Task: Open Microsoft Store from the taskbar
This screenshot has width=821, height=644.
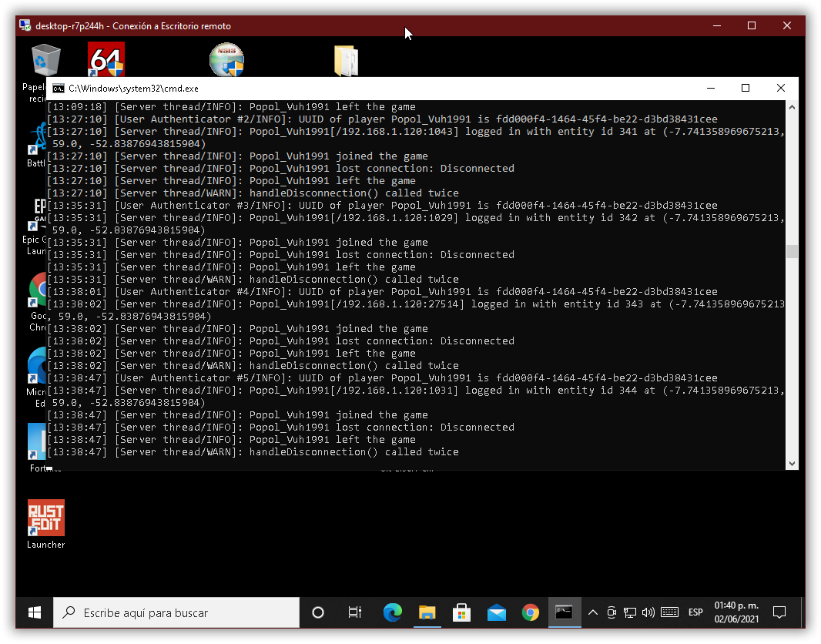Action: (x=462, y=612)
